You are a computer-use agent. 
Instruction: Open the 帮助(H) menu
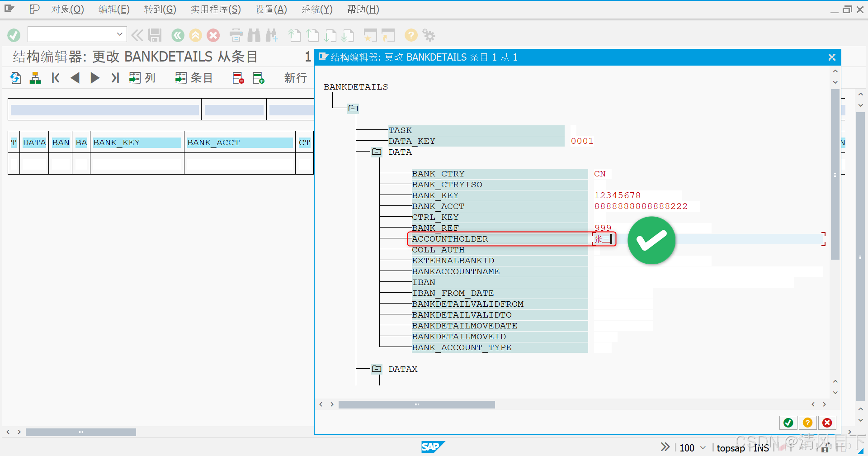[363, 9]
